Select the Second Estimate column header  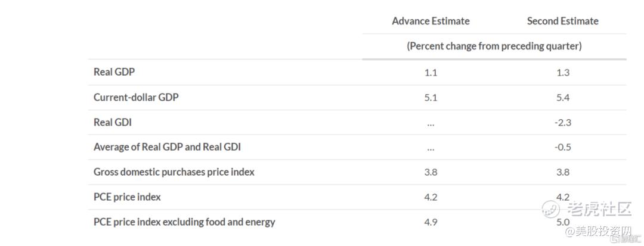562,21
